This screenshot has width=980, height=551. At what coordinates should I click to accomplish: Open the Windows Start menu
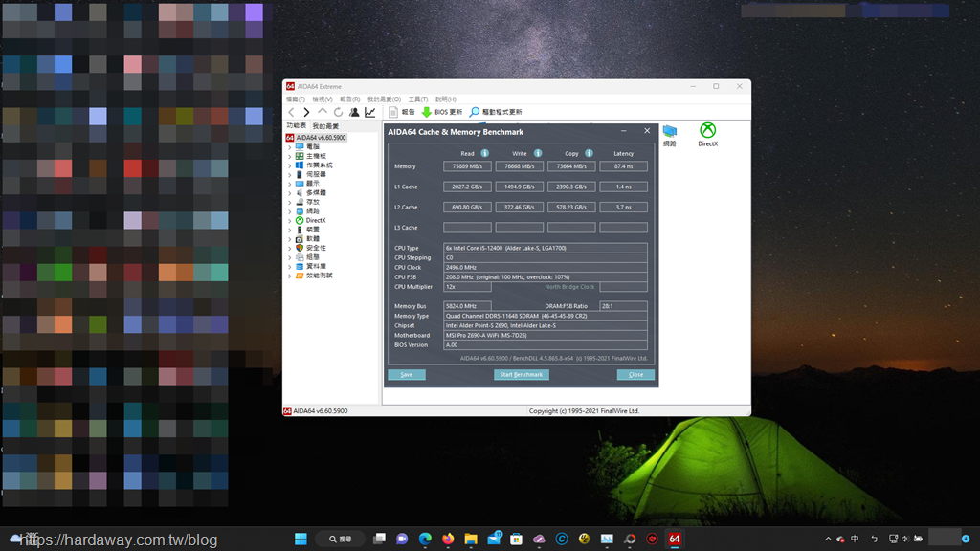click(x=301, y=539)
